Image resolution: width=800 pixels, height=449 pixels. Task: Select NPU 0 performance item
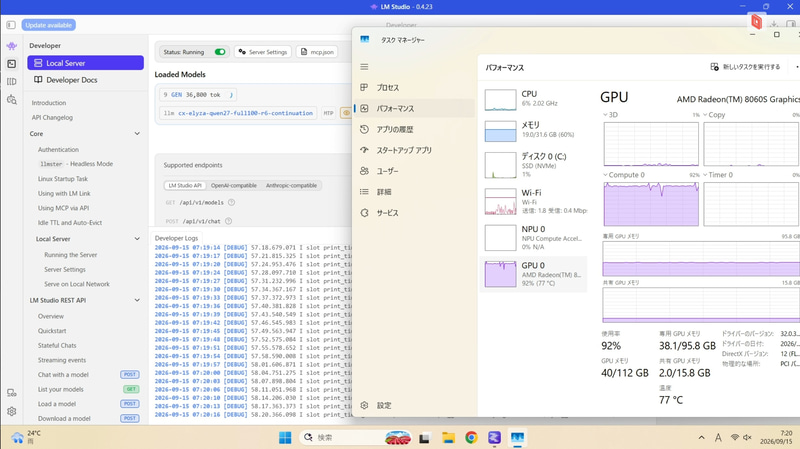point(533,237)
